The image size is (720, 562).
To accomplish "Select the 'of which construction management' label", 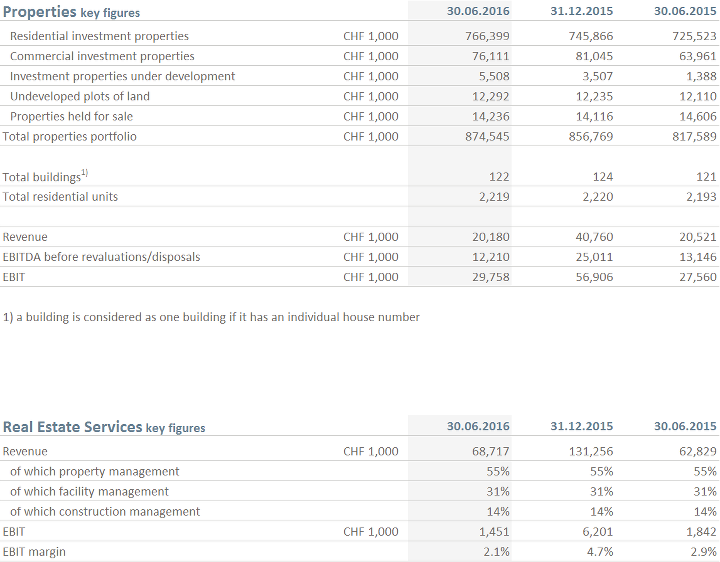I will point(104,511).
